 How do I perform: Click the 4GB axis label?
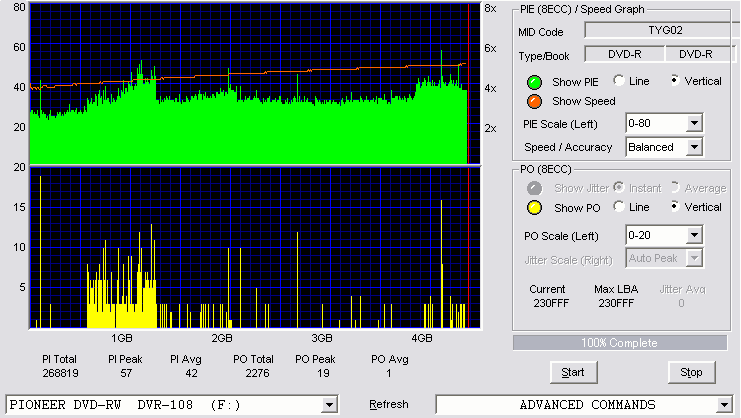422,338
